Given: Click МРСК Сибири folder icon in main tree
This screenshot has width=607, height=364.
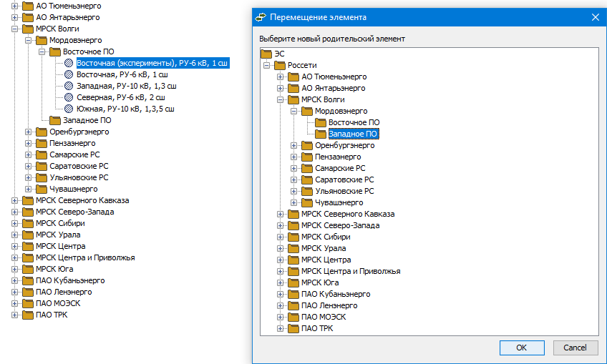Looking at the screenshot, I should coord(28,224).
